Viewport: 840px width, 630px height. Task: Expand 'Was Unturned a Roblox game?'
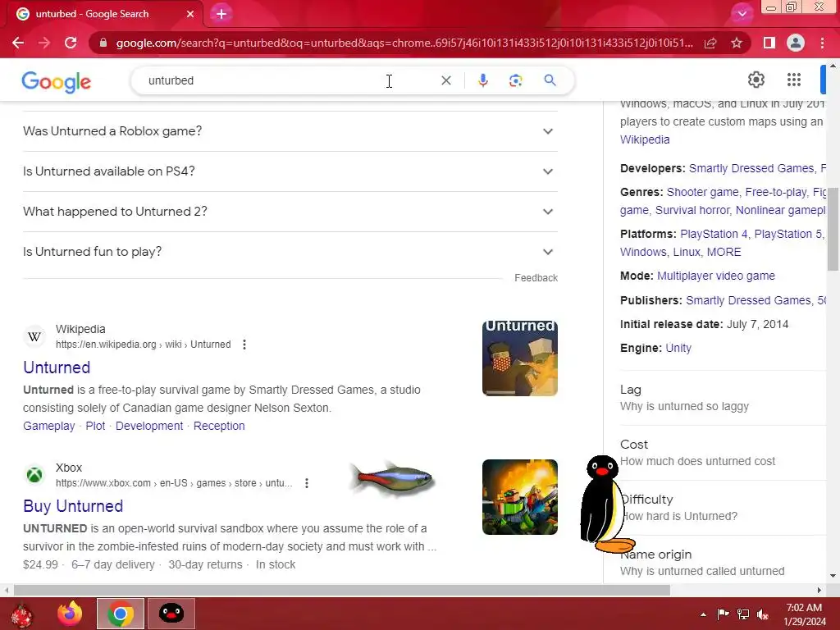pos(290,131)
